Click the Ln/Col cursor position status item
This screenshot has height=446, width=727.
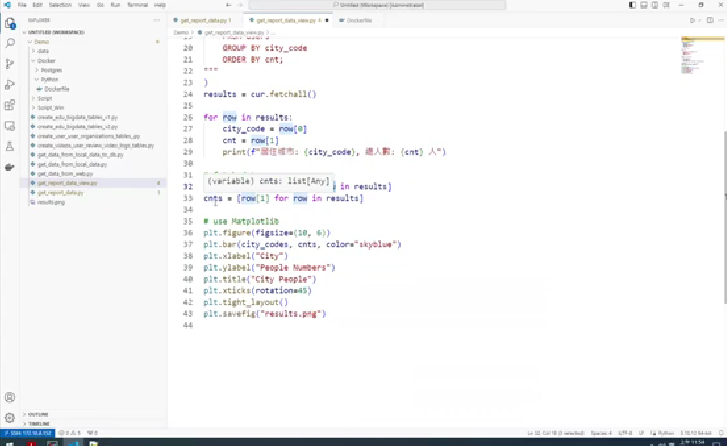coord(555,433)
